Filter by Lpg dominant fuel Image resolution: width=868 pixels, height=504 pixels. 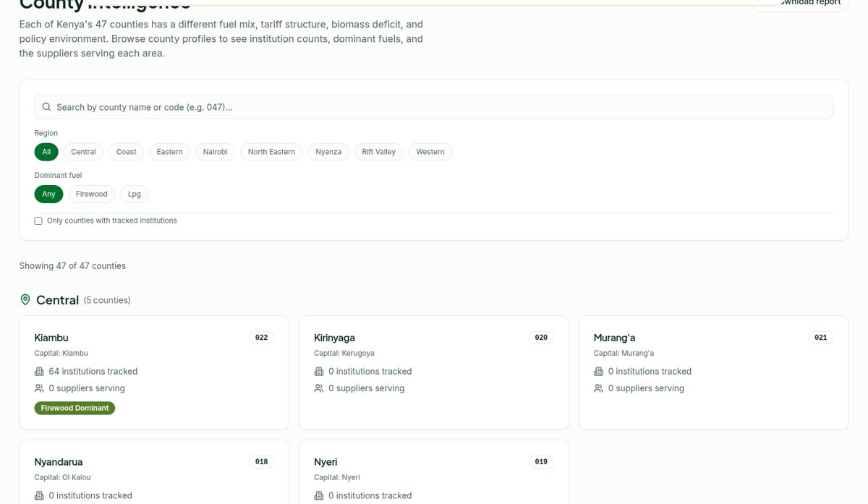(135, 194)
